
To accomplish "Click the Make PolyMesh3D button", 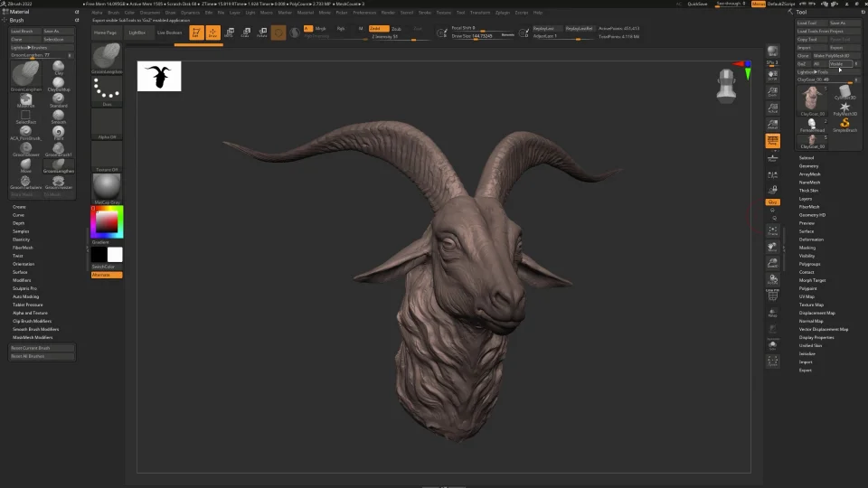I will pyautogui.click(x=831, y=55).
